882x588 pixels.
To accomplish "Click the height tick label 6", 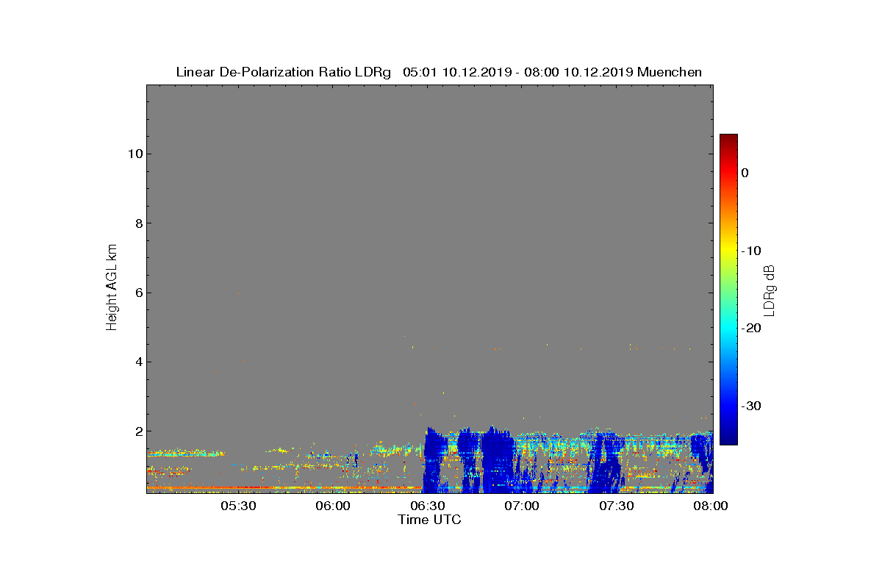I will tap(137, 293).
